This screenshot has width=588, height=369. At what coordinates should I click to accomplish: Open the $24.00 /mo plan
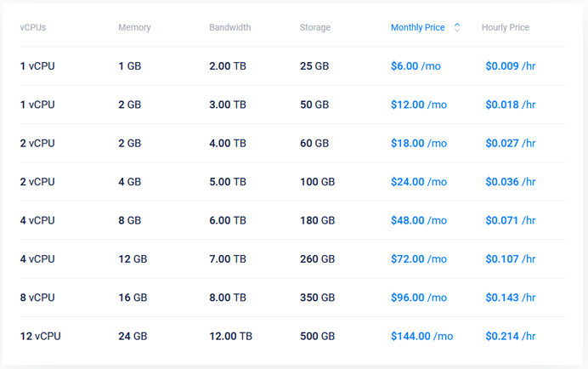pyautogui.click(x=419, y=182)
